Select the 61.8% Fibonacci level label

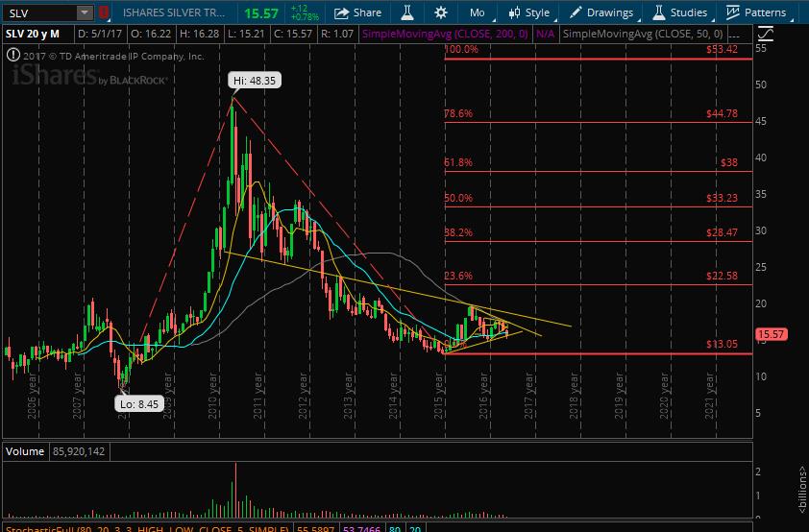click(x=458, y=162)
